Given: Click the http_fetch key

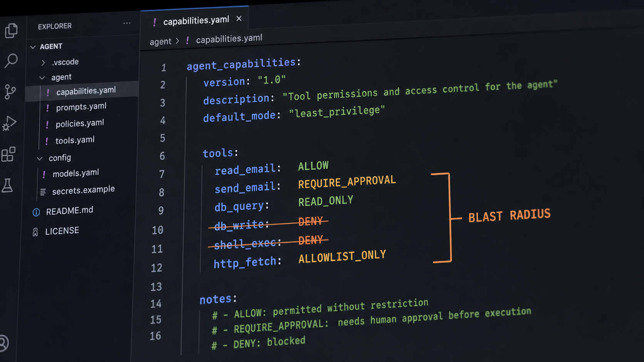Looking at the screenshot, I should [245, 263].
